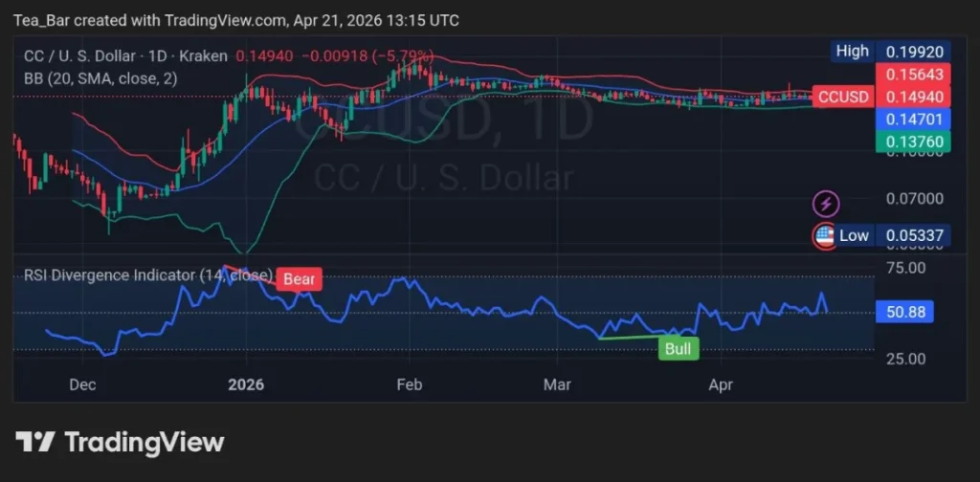Select the red CCUSD price label
Image resolution: width=980 pixels, height=482 pixels.
click(x=842, y=97)
